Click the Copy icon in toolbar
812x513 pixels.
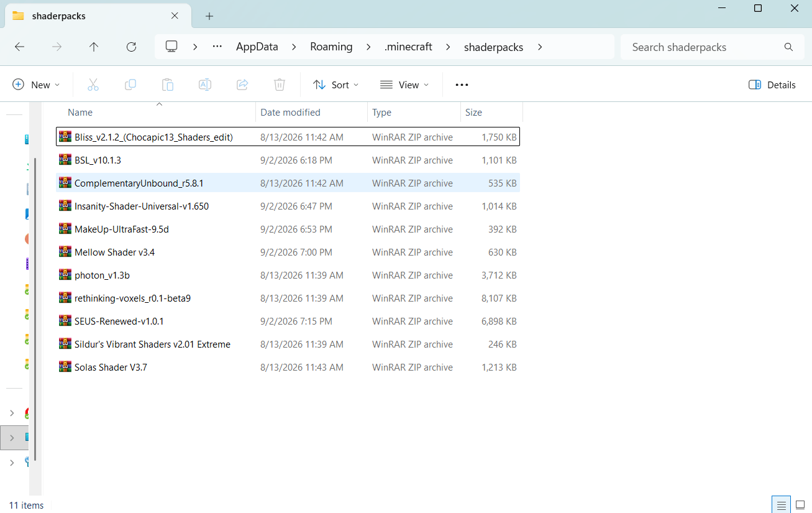[130, 85]
